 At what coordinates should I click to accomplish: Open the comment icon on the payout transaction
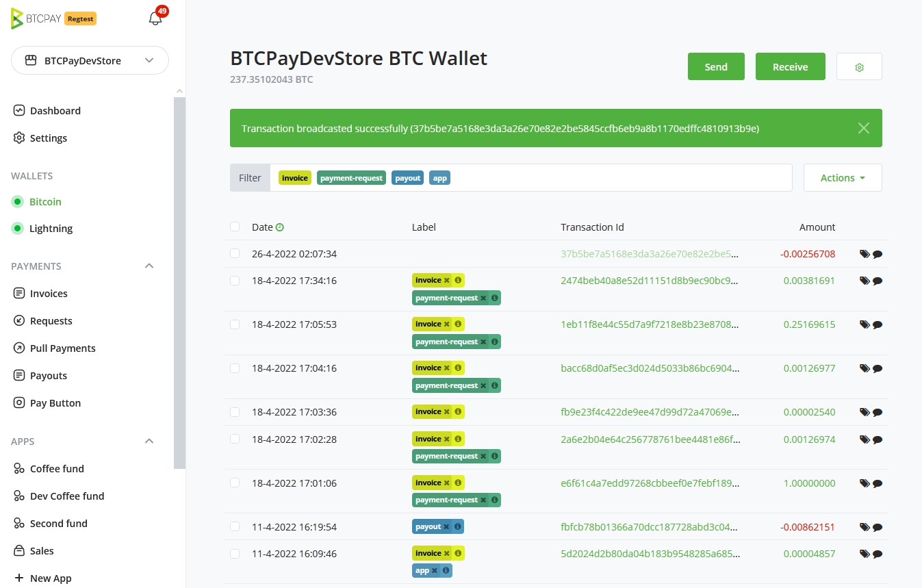coord(878,527)
